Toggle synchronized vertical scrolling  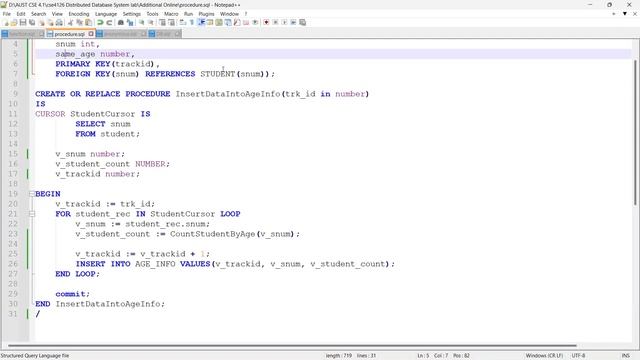click(x=162, y=22)
